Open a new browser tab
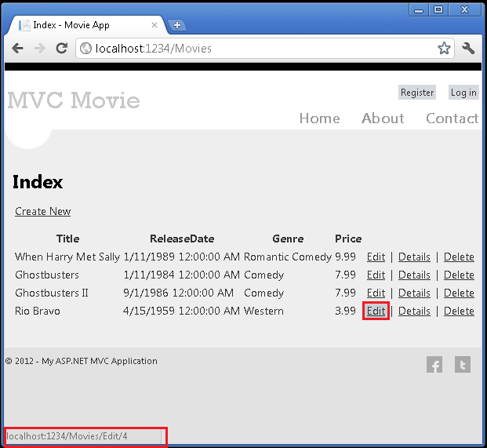Screen dimensions: 487x448 [176, 25]
